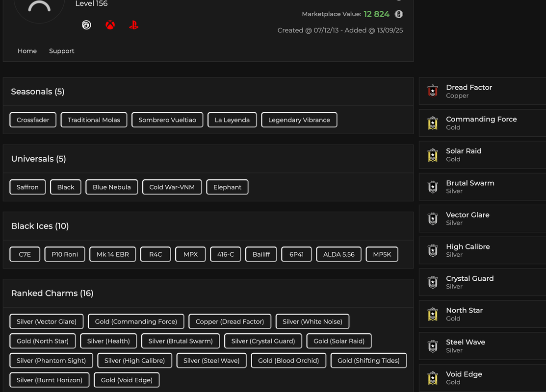This screenshot has height=392, width=546.
Task: Open the Support tab
Action: coord(62,51)
